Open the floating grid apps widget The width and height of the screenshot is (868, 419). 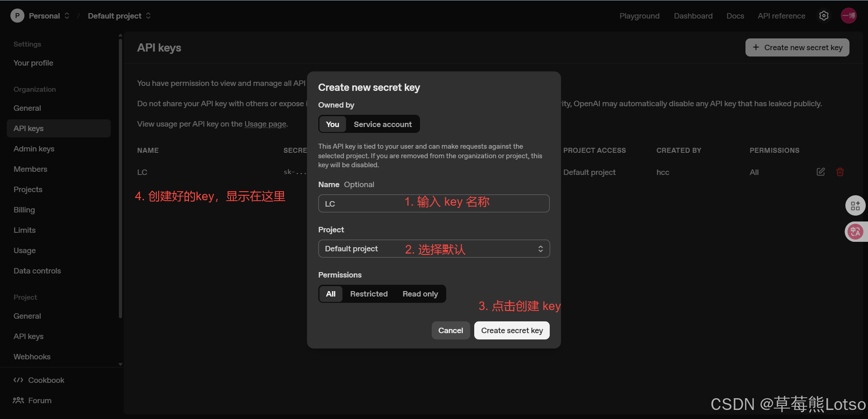click(x=855, y=206)
